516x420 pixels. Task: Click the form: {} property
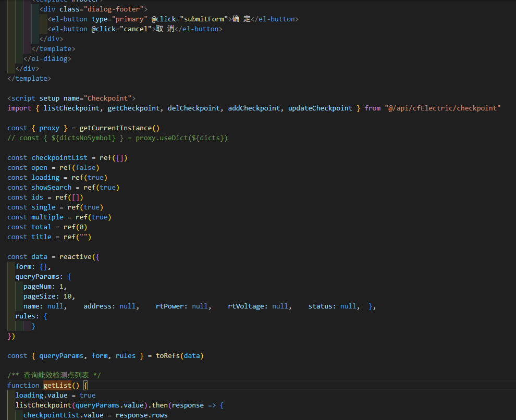click(x=33, y=267)
